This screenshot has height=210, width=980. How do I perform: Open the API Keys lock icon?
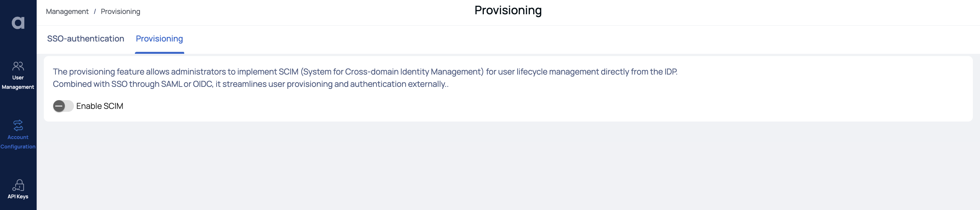18,185
